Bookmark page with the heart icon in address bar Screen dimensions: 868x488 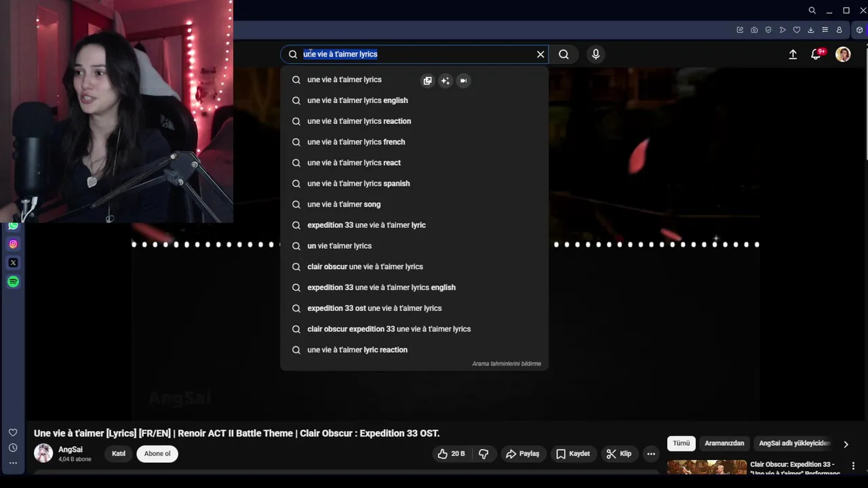[797, 30]
